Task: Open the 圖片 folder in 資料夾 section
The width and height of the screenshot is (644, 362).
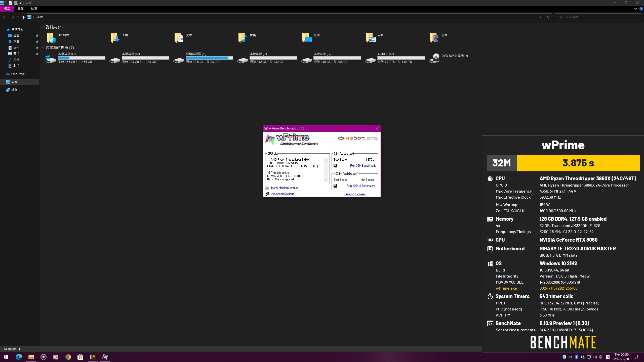Action: click(375, 37)
